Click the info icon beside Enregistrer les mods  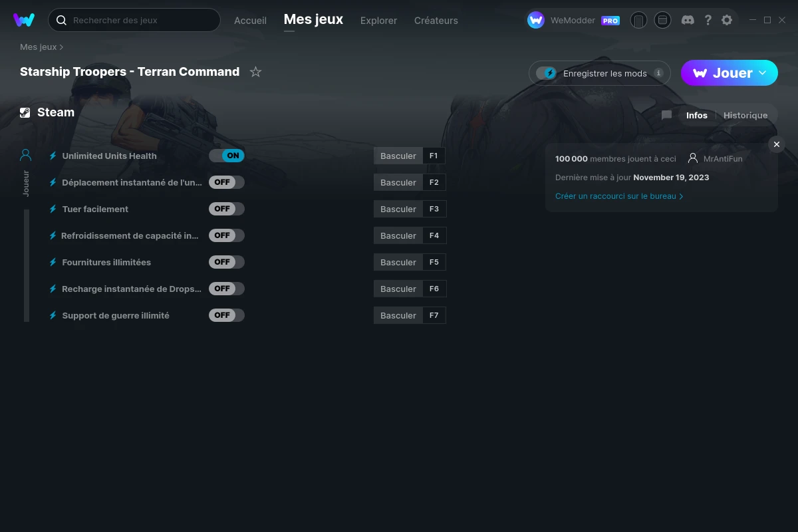pos(658,73)
